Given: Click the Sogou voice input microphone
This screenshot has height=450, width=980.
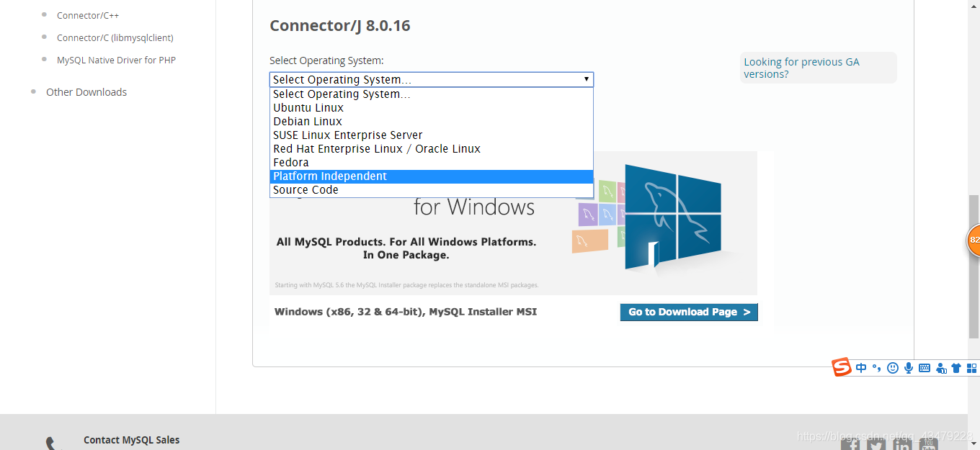Looking at the screenshot, I should (x=909, y=368).
